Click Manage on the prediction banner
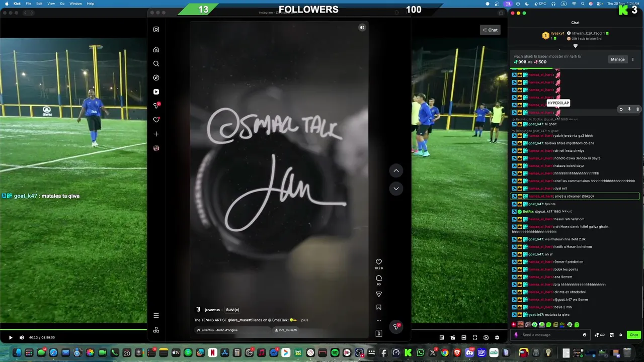Screen dimensions: 644x362 618,59
